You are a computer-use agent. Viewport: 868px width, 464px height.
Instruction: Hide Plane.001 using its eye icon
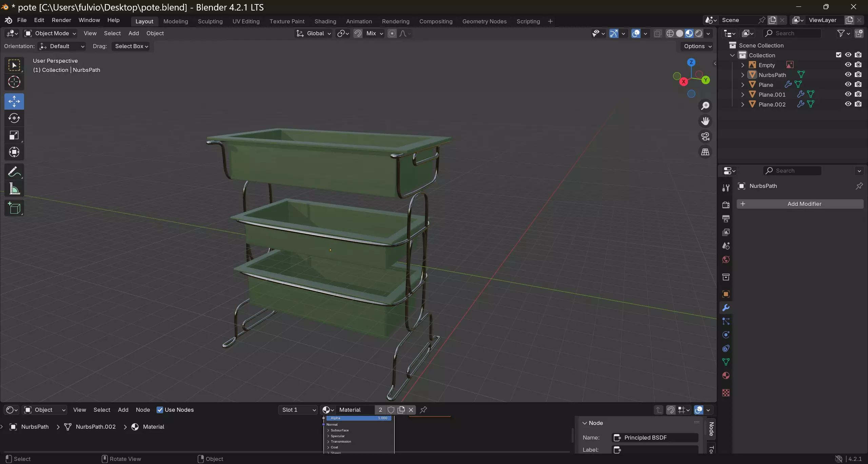pos(848,94)
